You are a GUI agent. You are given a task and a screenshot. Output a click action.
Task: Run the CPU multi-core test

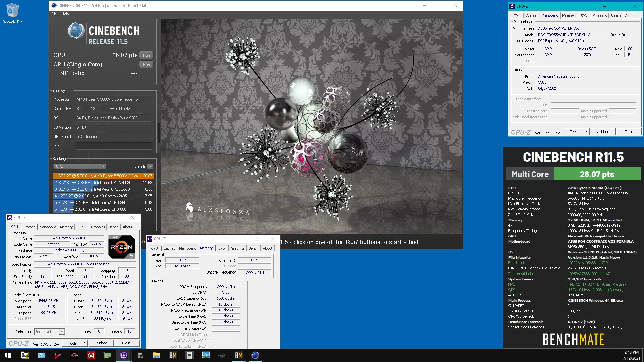tap(146, 55)
